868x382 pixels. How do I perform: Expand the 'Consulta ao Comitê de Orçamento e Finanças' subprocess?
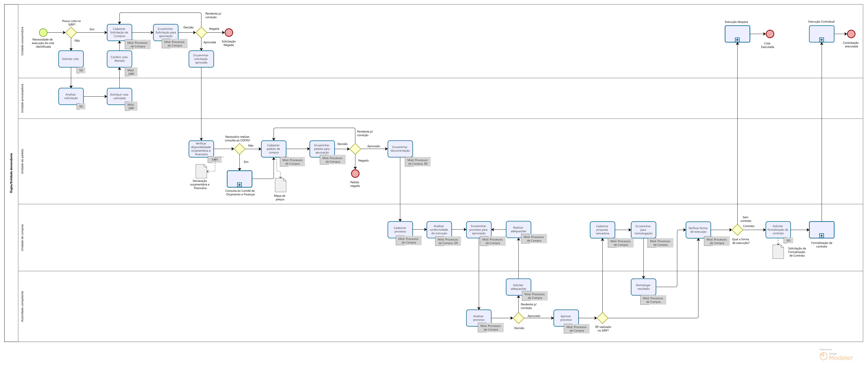[x=240, y=185]
